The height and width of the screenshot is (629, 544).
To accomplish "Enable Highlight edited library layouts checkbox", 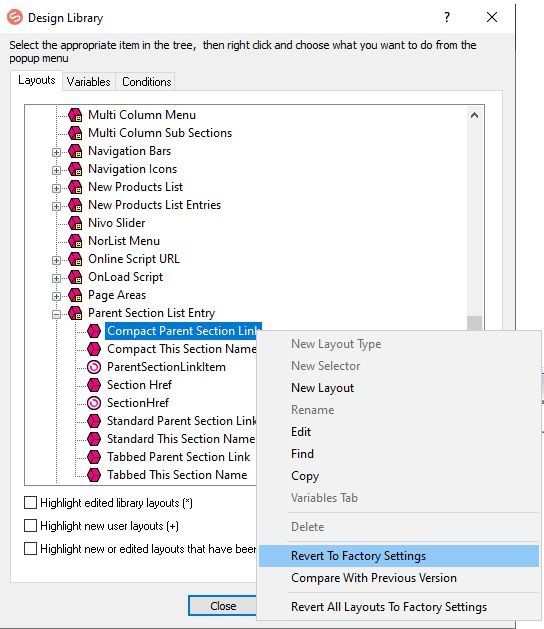I will [x=30, y=503].
